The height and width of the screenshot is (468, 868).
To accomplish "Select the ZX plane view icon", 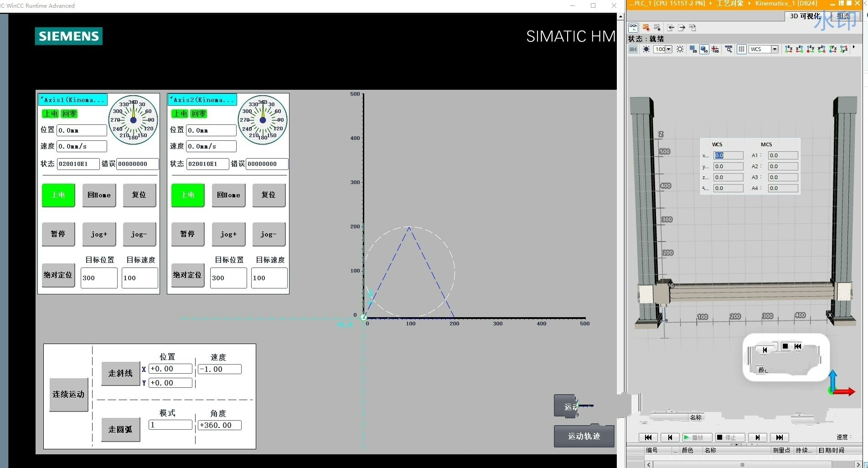I will point(789,49).
